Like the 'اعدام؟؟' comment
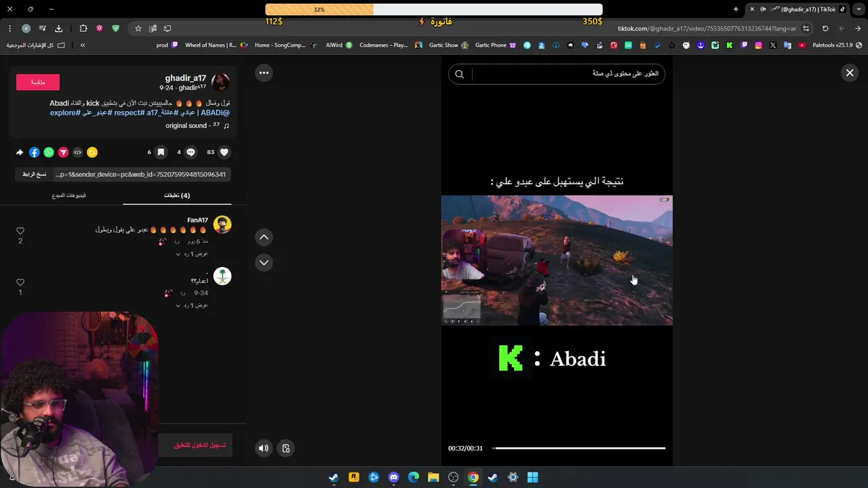Viewport: 868px width, 488px height. pyautogui.click(x=20, y=283)
